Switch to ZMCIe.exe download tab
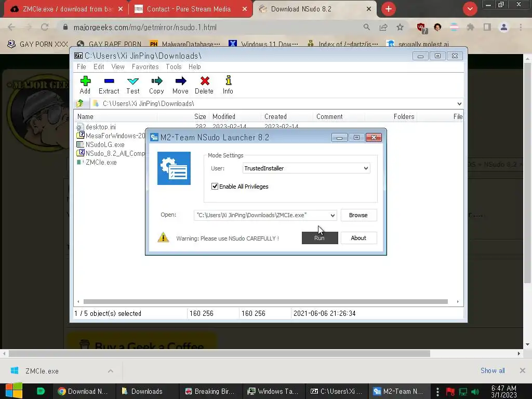 pos(65,9)
